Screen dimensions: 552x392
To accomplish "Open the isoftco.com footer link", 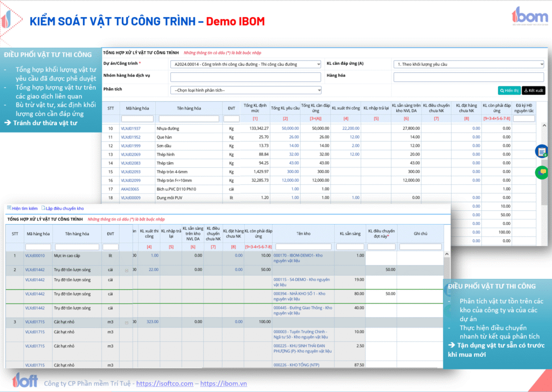I will tap(164, 383).
